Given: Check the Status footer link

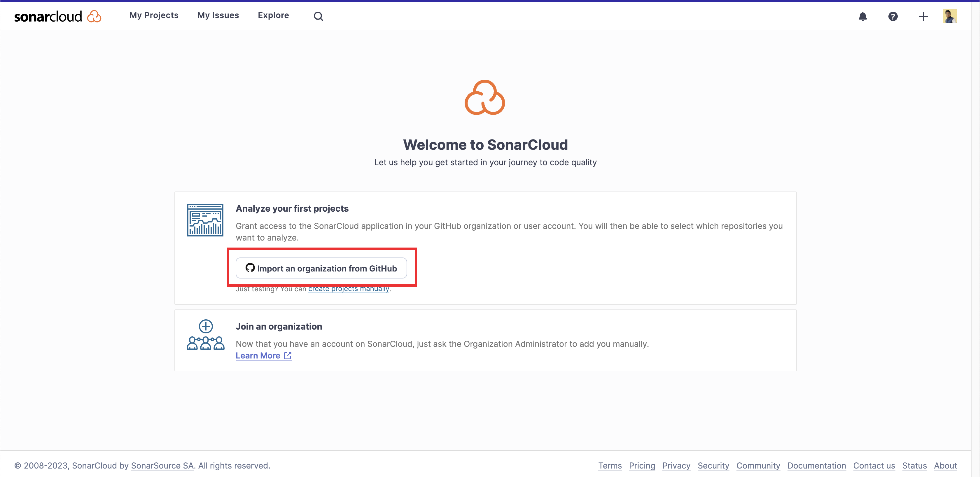Looking at the screenshot, I should click(914, 466).
